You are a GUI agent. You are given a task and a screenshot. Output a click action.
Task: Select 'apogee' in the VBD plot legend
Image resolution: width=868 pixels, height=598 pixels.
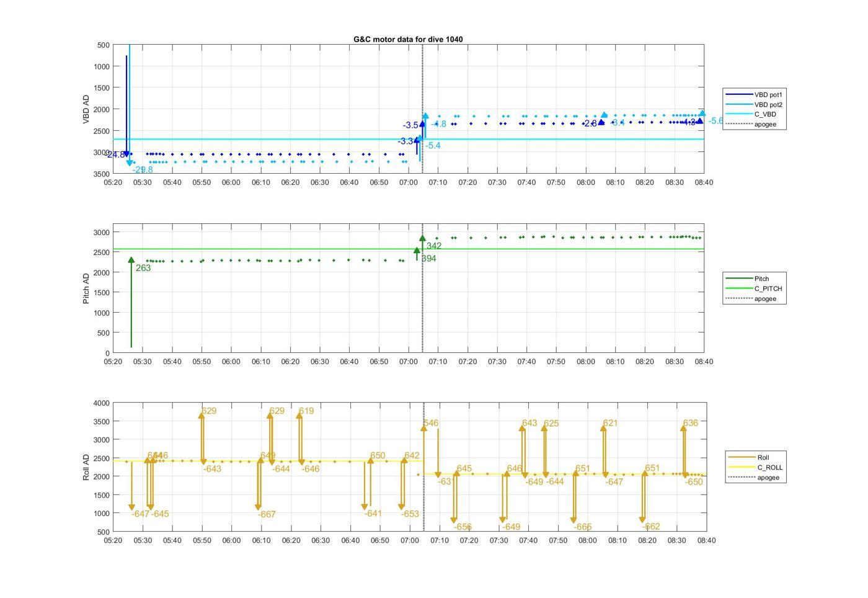click(751, 124)
